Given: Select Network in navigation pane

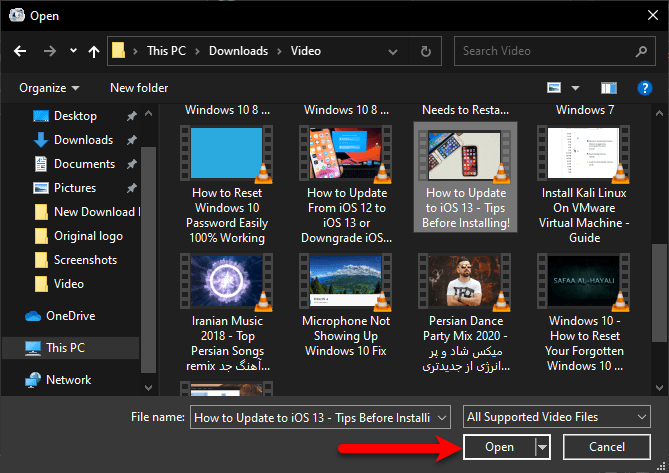Looking at the screenshot, I should click(68, 380).
